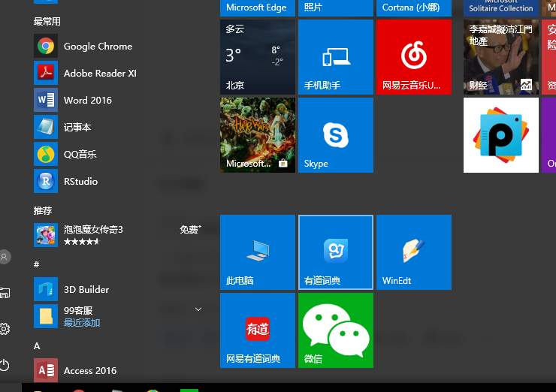Open the Cortana (小娜) tile
This screenshot has width=556, height=392.
tap(414, 8)
